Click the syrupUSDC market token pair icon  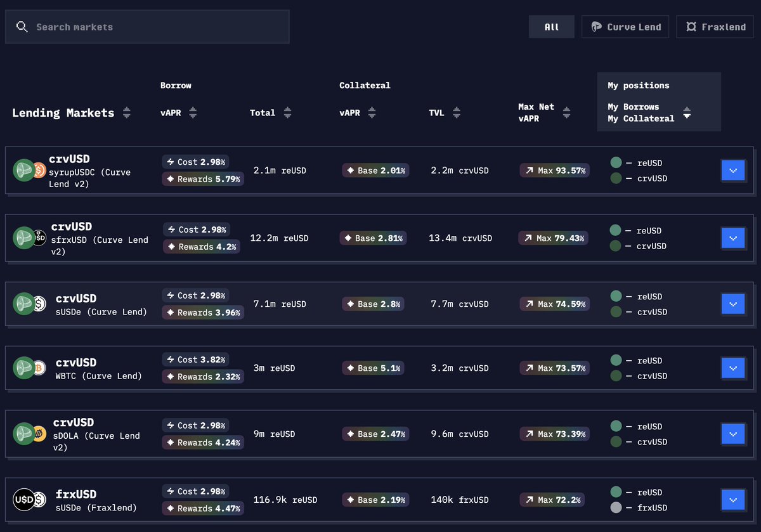point(29,170)
